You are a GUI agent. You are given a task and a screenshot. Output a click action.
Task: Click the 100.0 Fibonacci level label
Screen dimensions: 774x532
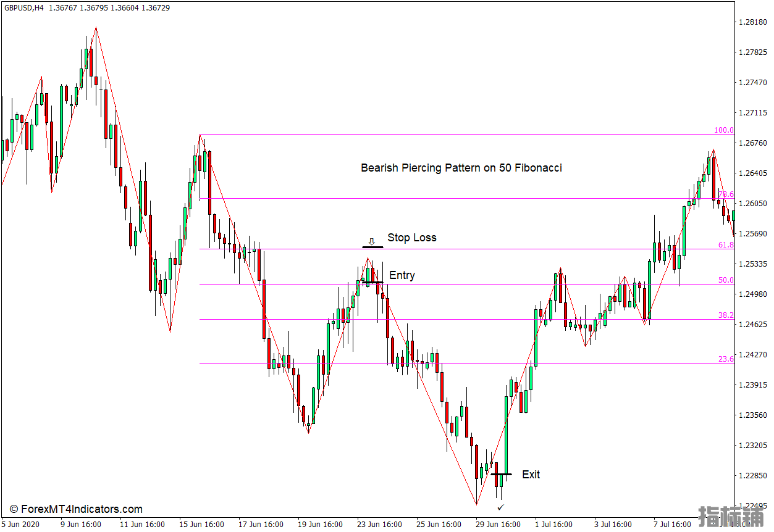click(724, 130)
